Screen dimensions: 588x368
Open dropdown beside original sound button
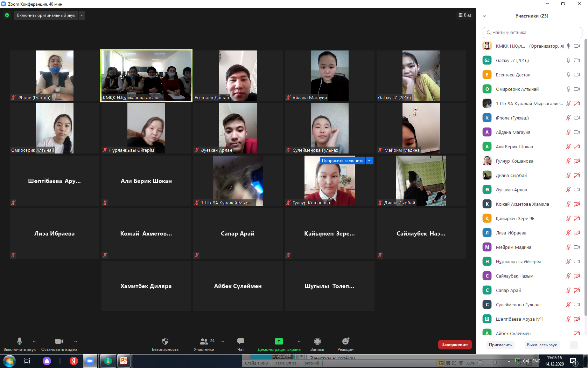coord(82,15)
